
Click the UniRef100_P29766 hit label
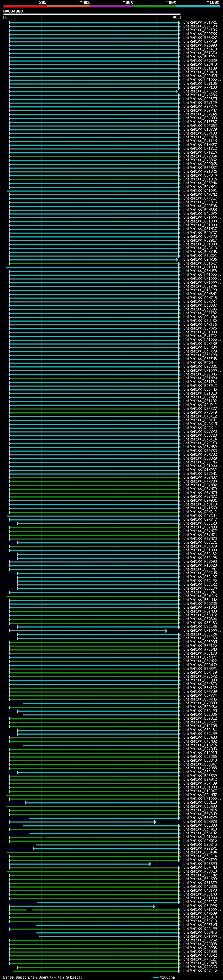click(200, 34)
